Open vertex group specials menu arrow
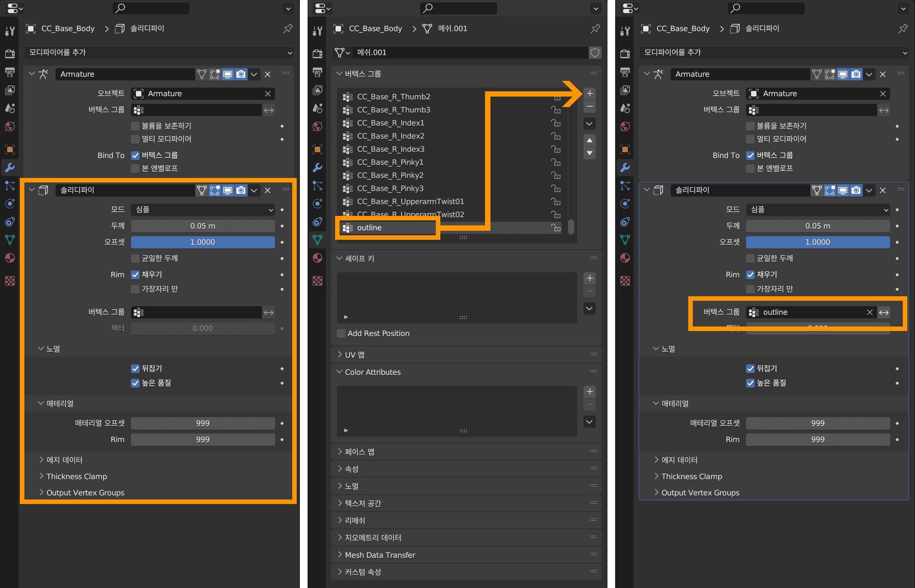The height and width of the screenshot is (588, 915). 589,123
